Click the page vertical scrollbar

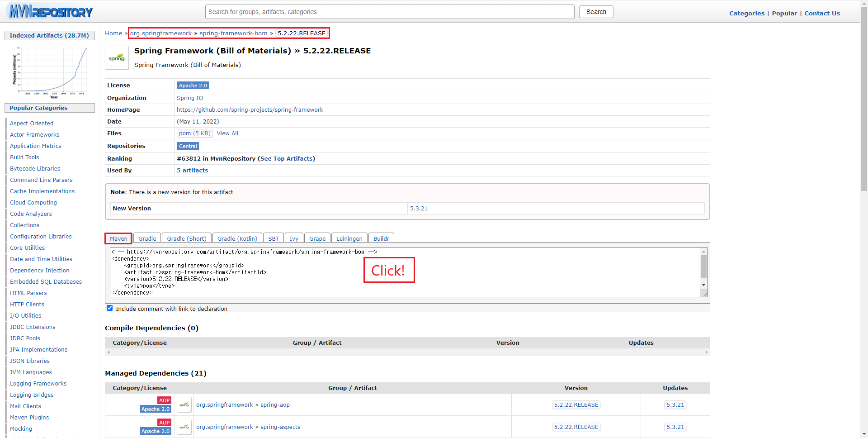click(864, 100)
